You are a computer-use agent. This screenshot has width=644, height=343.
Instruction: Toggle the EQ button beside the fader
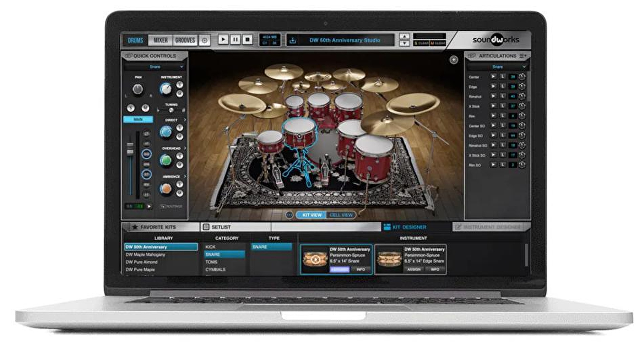tap(147, 154)
